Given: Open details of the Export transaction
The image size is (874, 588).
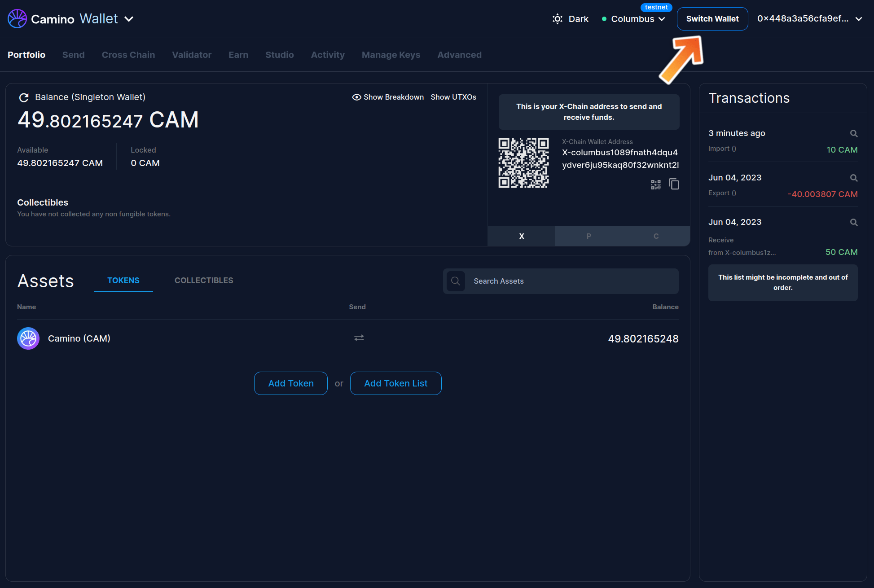Looking at the screenshot, I should [854, 178].
